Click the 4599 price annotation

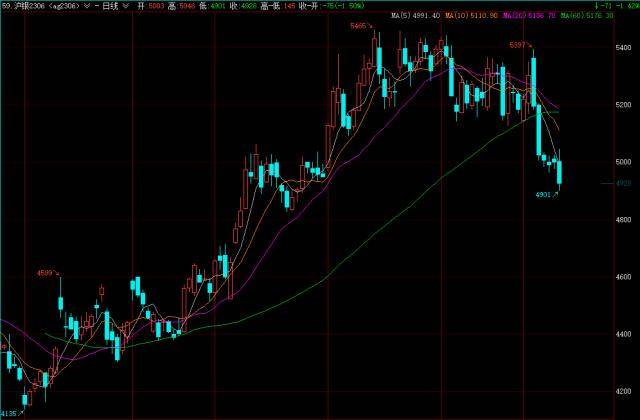46,272
